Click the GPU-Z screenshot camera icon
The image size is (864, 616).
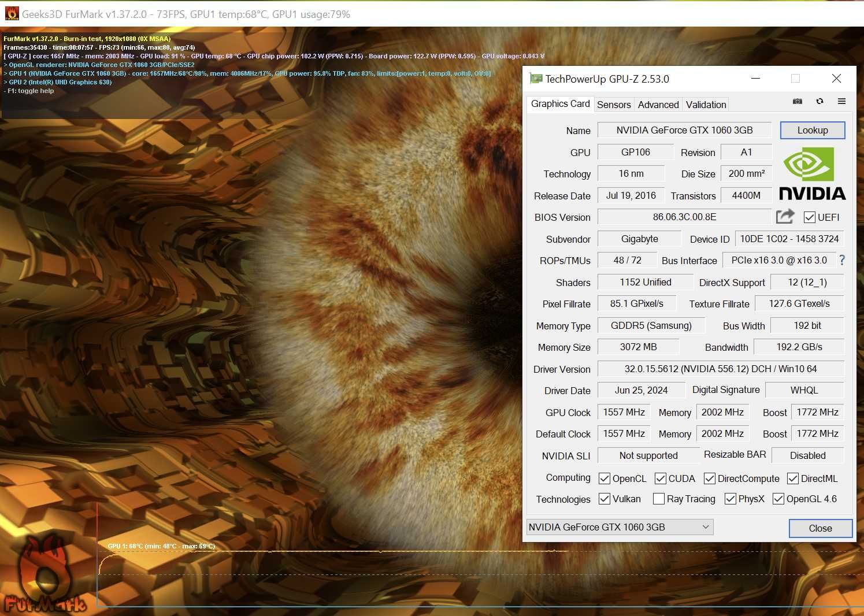798,101
